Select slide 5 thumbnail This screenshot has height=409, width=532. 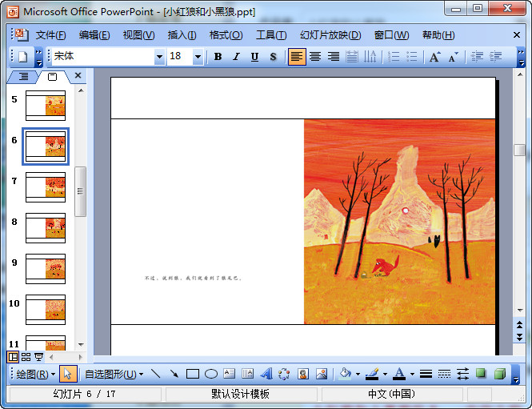(x=46, y=106)
